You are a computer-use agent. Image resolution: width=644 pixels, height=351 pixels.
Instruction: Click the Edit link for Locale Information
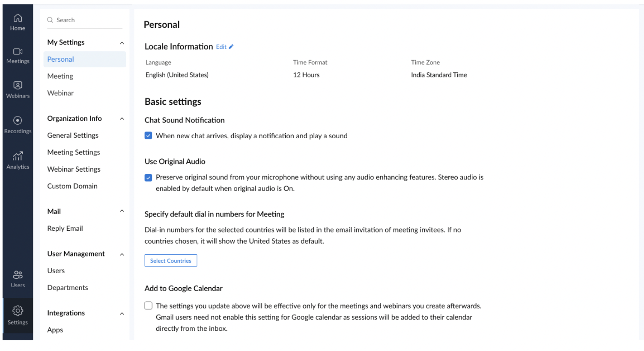(x=221, y=47)
